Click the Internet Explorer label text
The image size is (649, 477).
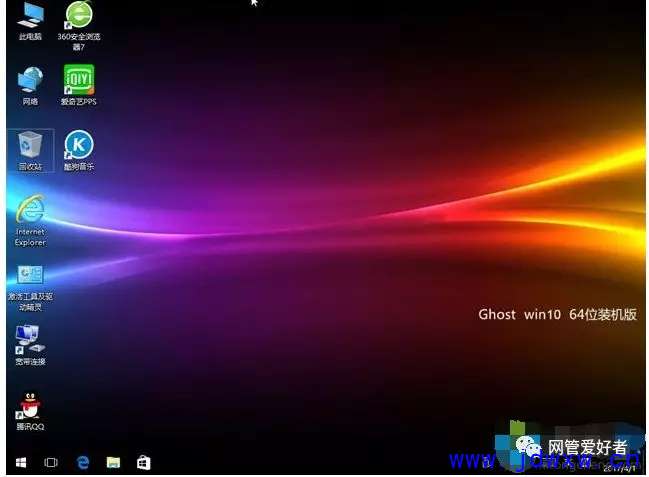click(x=30, y=237)
